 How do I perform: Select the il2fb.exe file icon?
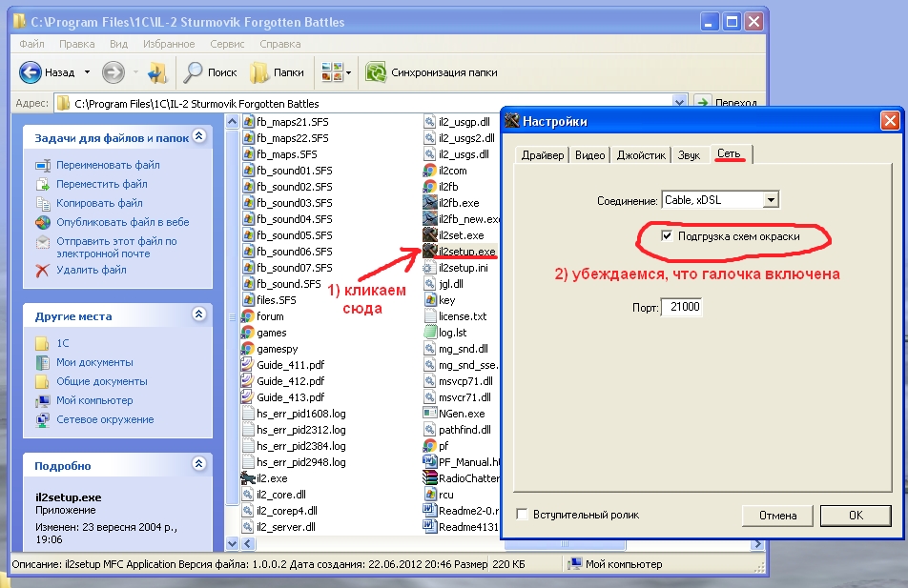[x=429, y=203]
